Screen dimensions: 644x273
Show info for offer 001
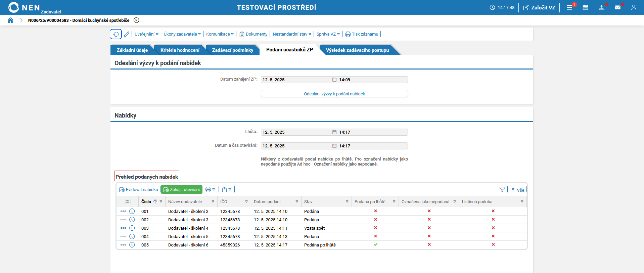[x=132, y=211]
